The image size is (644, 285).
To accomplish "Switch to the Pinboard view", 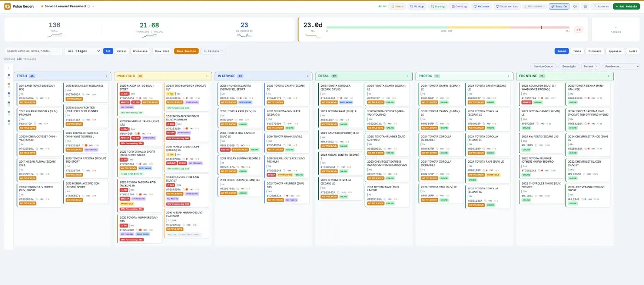I will (x=594, y=51).
